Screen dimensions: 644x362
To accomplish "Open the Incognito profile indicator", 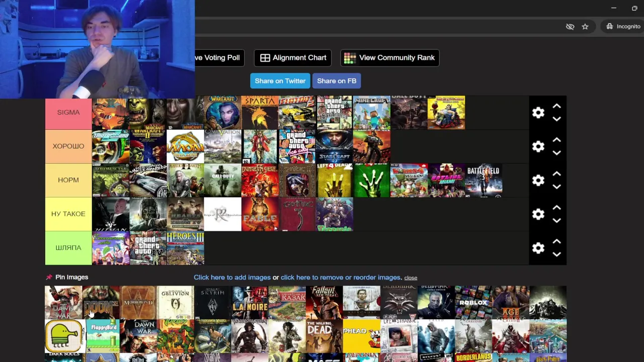I will coord(623,27).
